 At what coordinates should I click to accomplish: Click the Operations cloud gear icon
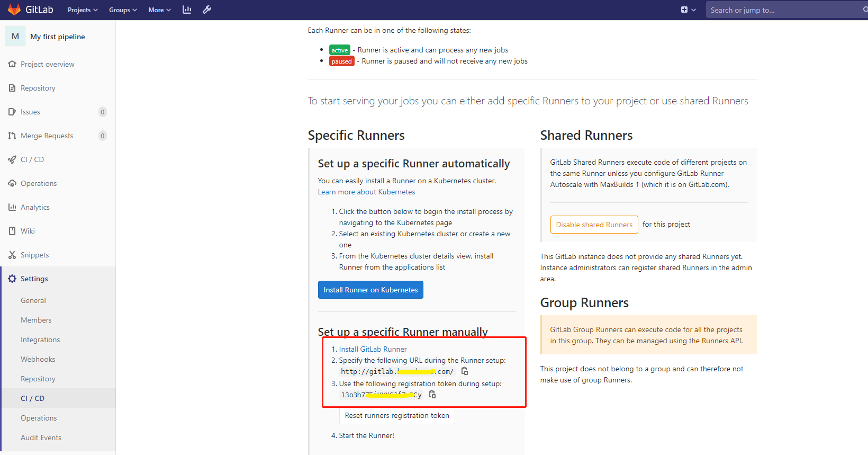click(12, 183)
